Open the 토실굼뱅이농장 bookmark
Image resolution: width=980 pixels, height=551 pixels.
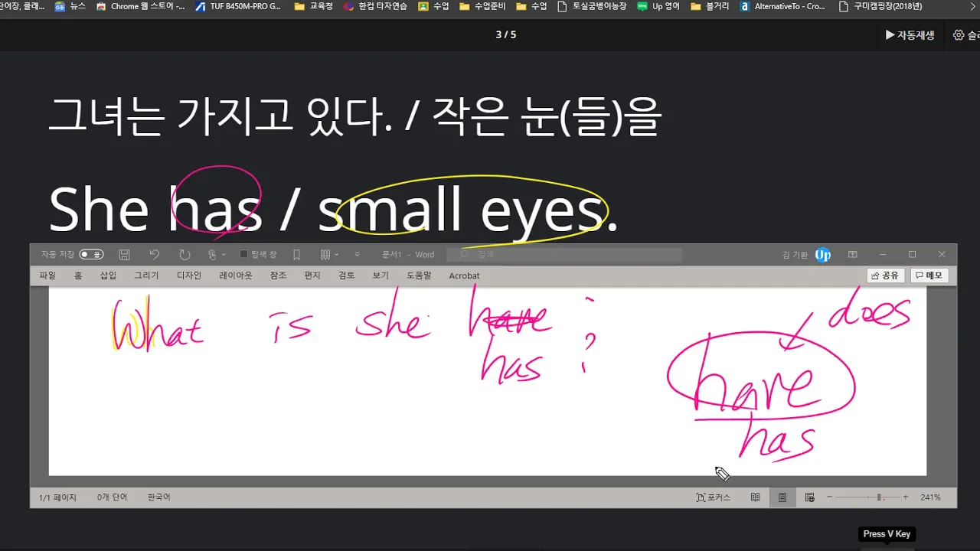click(x=592, y=6)
